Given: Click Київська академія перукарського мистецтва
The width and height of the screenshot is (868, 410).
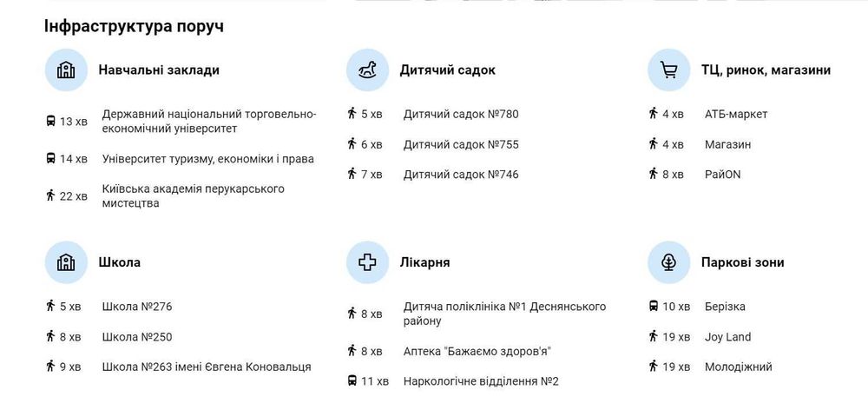Looking at the screenshot, I should pyautogui.click(x=193, y=196).
